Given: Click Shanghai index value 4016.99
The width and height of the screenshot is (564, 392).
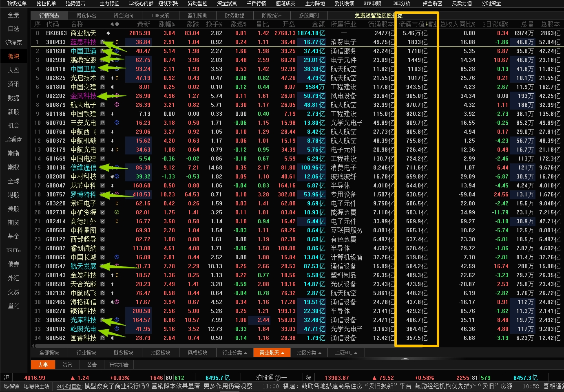Looking at the screenshot, I should [x=35, y=378].
